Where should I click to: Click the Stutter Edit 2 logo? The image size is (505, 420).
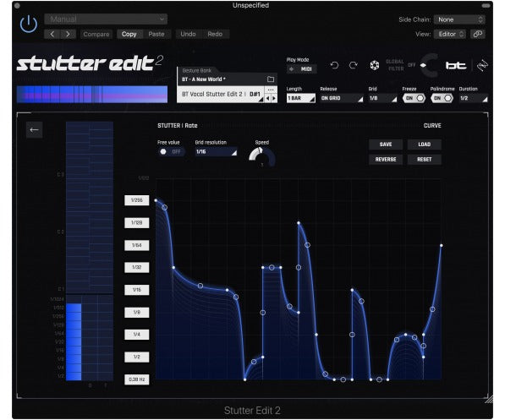(x=91, y=63)
